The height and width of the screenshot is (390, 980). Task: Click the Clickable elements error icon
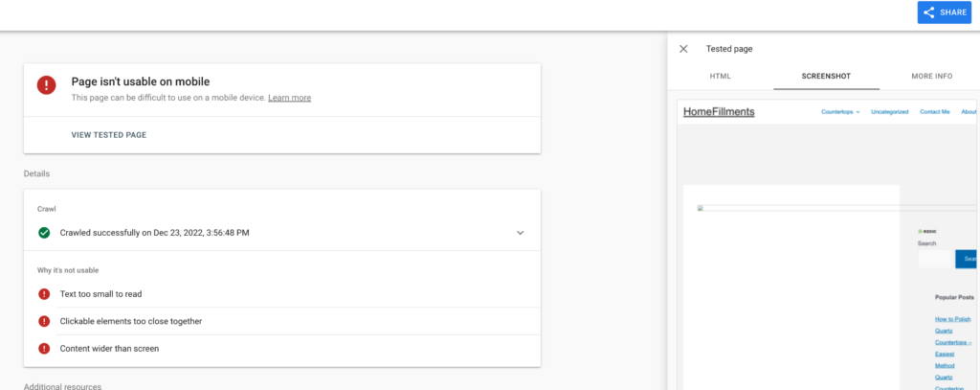pos(44,321)
